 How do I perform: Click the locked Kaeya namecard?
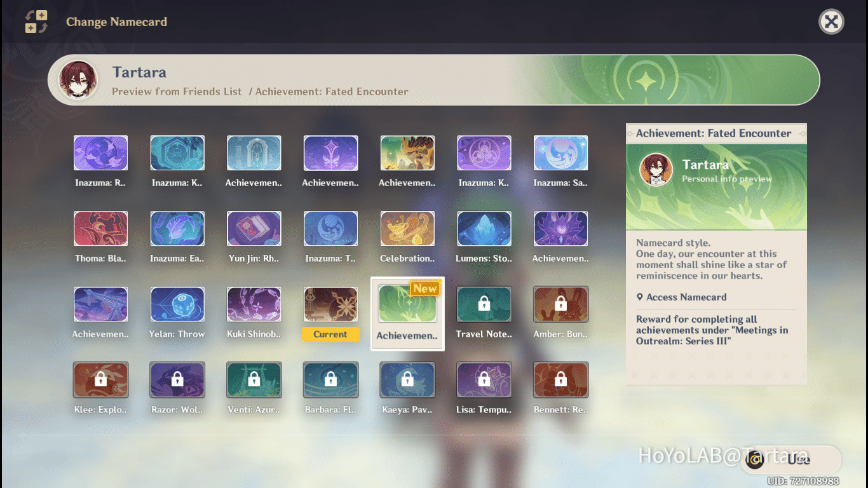407,380
